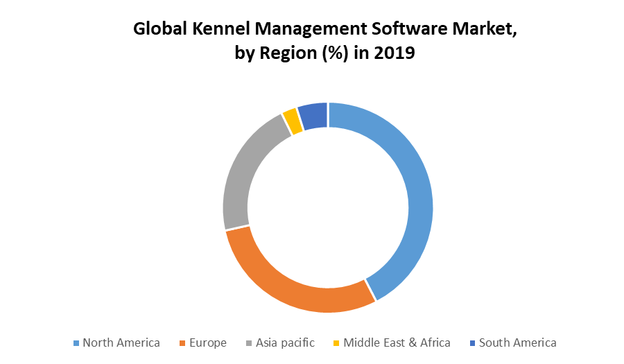Screen dimensions: 624x364
Task: Click the North America blue legend swatch
Action: pos(76,343)
